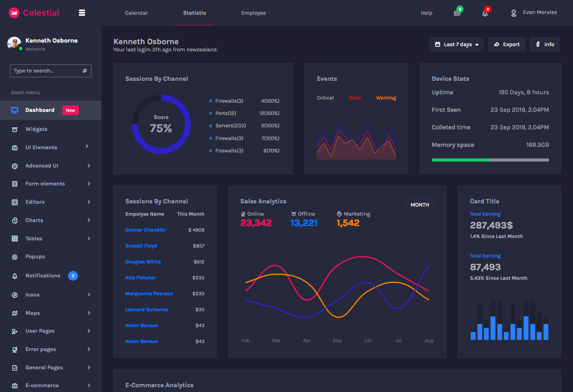Open the Last 7 days dropdown
The height and width of the screenshot is (392, 573).
tap(456, 45)
